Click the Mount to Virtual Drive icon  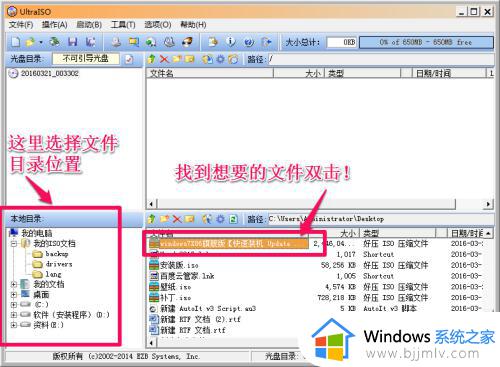click(x=169, y=42)
